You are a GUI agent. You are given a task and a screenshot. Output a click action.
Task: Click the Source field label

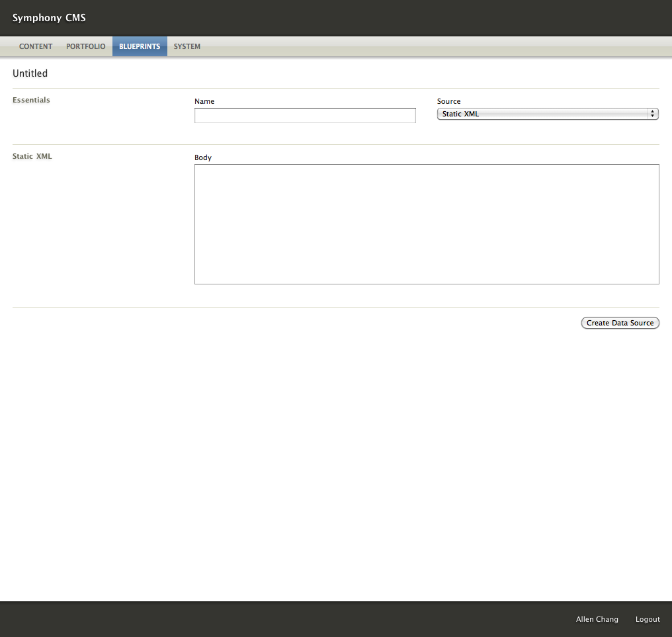[x=448, y=101]
